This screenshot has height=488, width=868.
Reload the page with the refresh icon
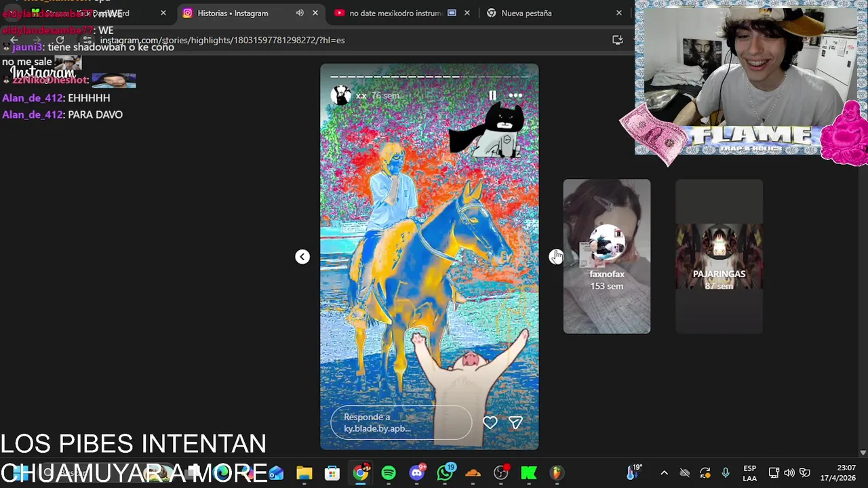60,40
